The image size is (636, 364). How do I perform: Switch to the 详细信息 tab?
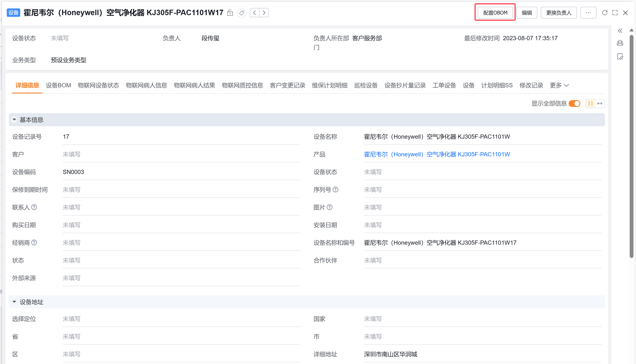click(x=27, y=85)
